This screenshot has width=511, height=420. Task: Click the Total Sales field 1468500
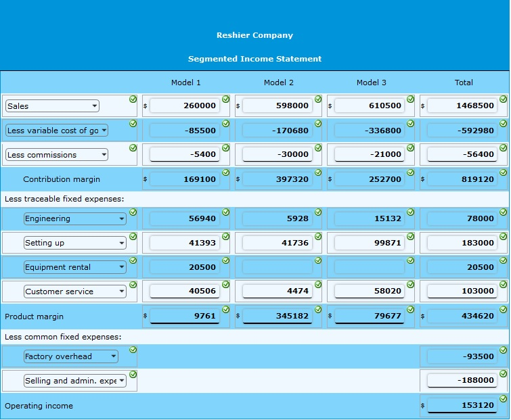(x=462, y=106)
